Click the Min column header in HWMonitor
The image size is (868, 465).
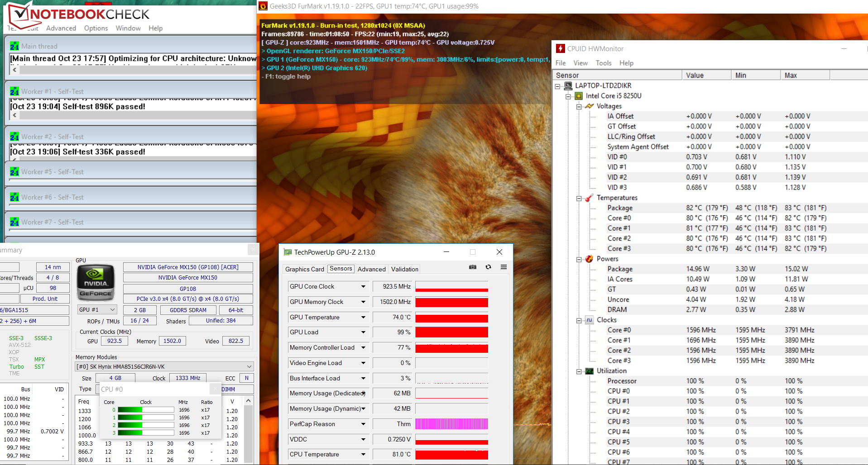[x=756, y=75]
